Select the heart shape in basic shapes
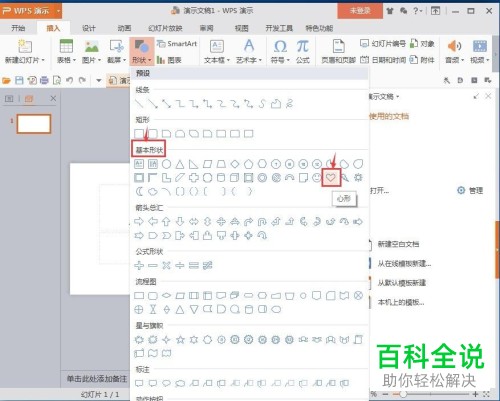This screenshot has width=500, height=401. 331,178
